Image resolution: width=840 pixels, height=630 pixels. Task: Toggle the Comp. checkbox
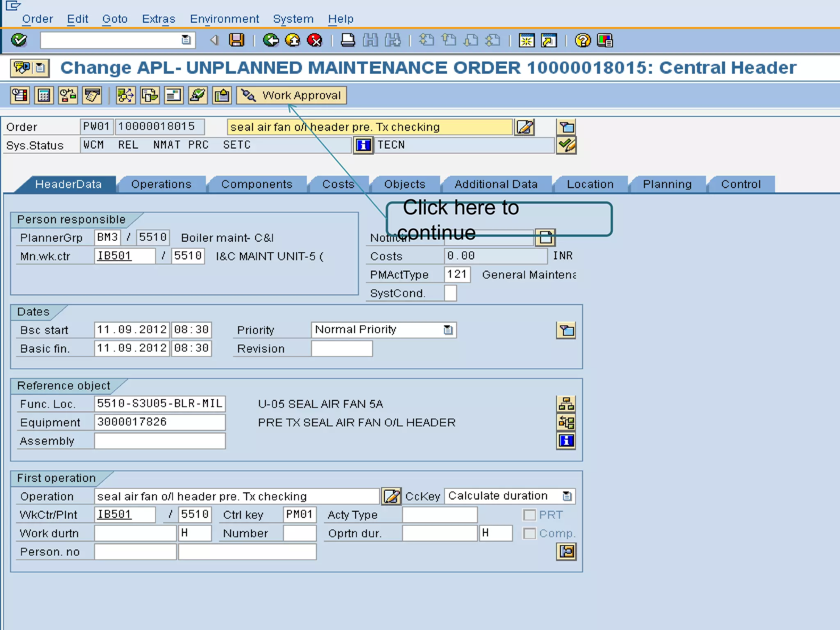point(530,533)
